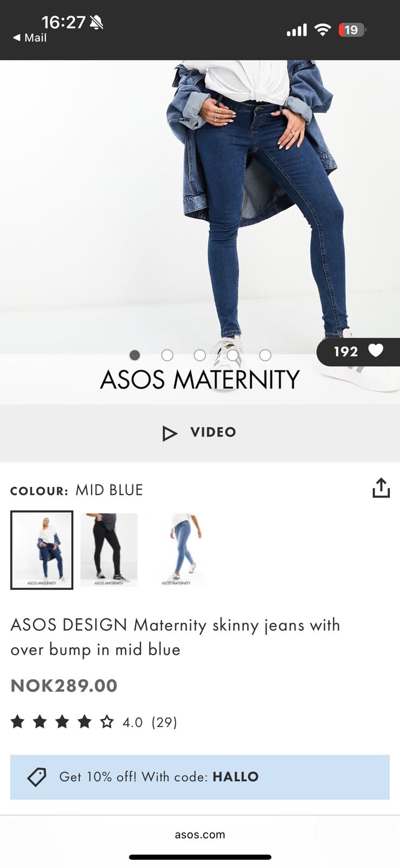The height and width of the screenshot is (868, 400).
Task: Tap the discount tag icon
Action: click(x=37, y=777)
